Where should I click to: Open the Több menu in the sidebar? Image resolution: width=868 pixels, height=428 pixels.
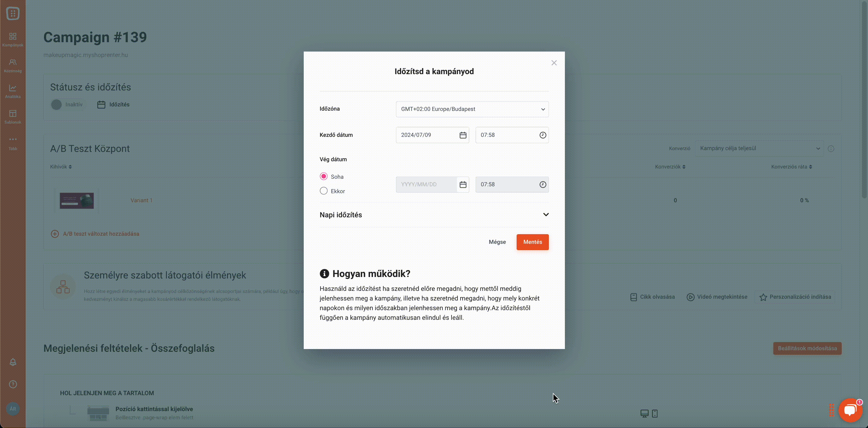tap(13, 143)
